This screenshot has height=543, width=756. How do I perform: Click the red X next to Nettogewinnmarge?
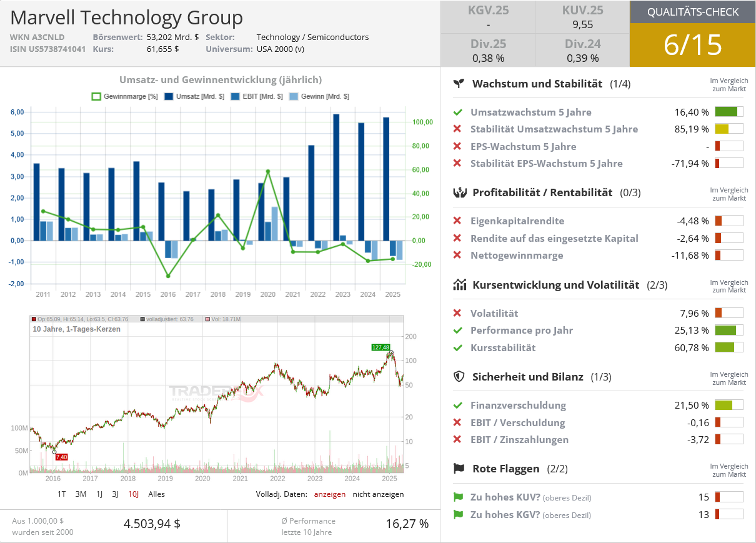[458, 256]
